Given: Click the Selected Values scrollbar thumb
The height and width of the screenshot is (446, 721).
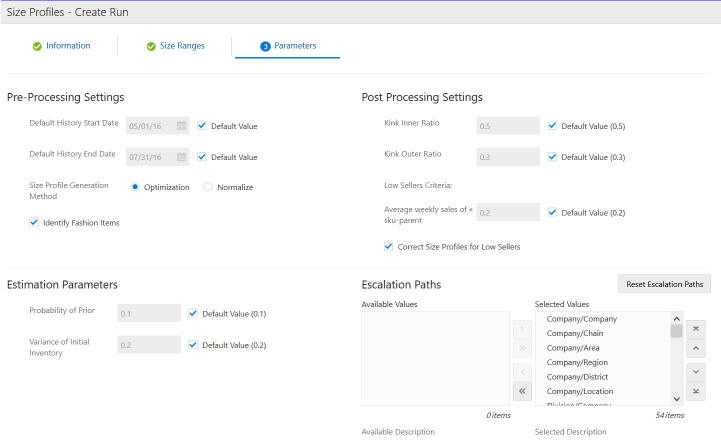Looking at the screenshot, I should point(676,331).
